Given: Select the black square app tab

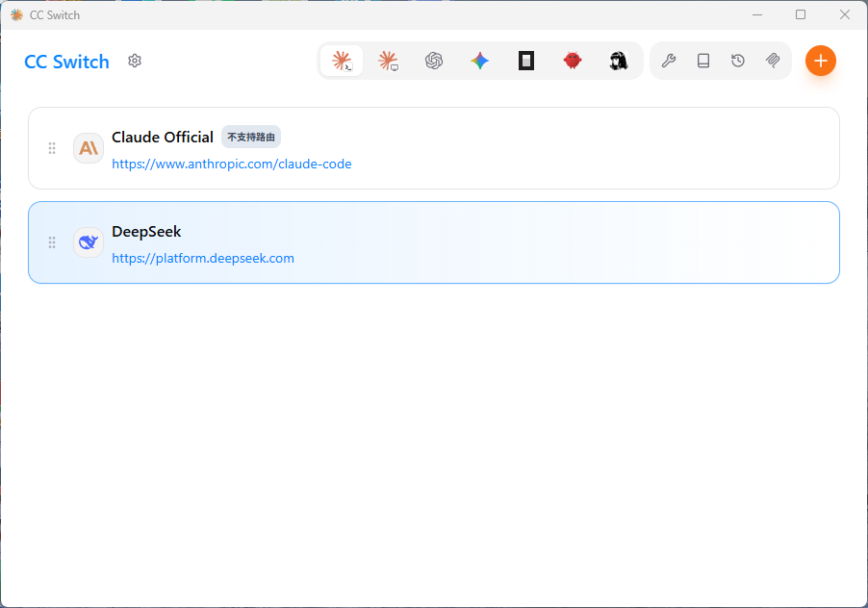Looking at the screenshot, I should (x=525, y=61).
